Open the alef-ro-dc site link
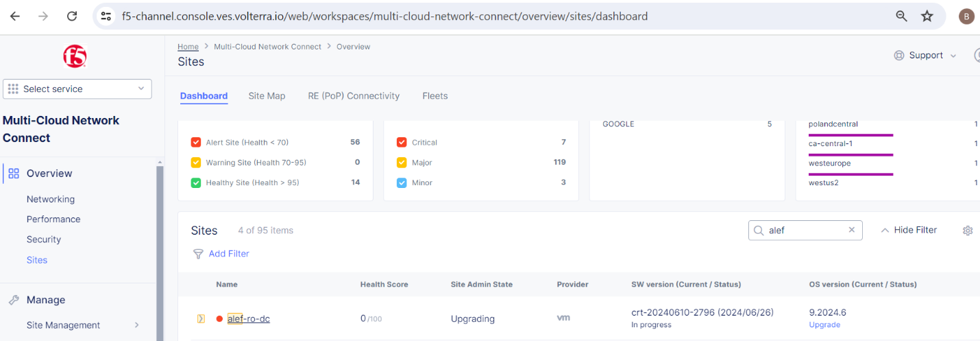The image size is (980, 341). pyautogui.click(x=249, y=318)
